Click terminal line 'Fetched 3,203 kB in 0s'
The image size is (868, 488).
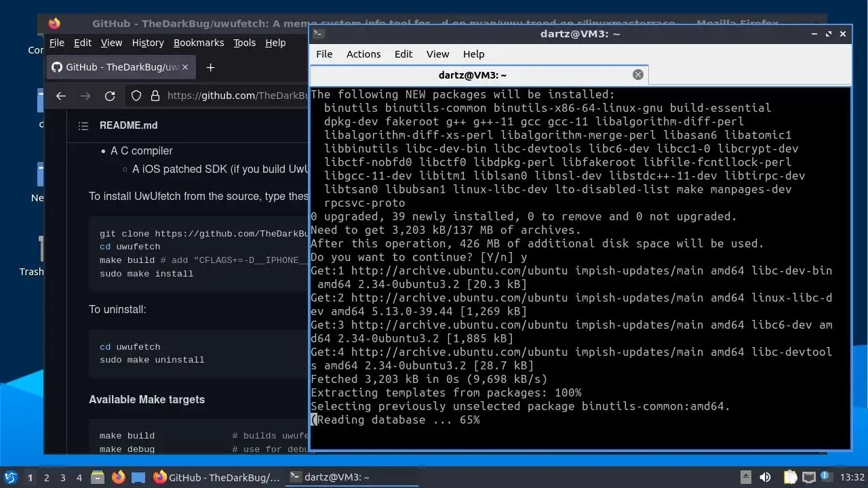[429, 379]
